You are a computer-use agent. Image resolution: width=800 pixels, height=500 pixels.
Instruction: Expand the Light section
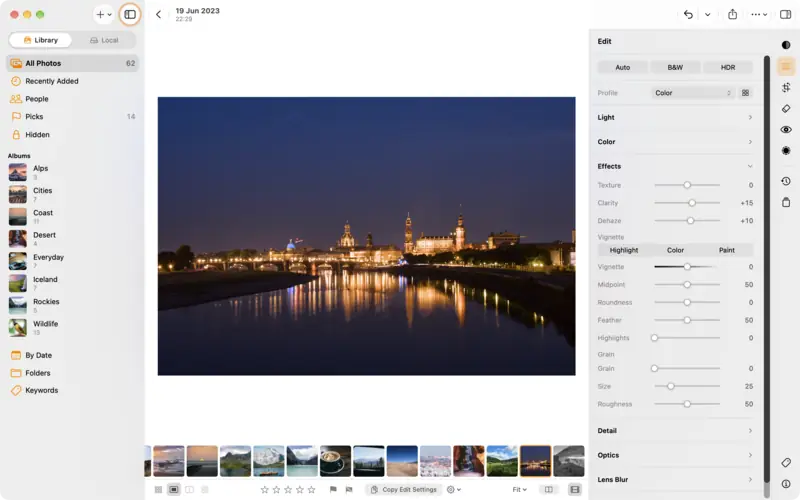click(x=675, y=117)
